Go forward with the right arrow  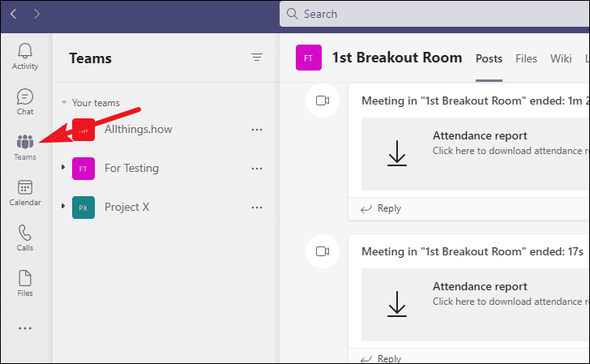(x=36, y=14)
